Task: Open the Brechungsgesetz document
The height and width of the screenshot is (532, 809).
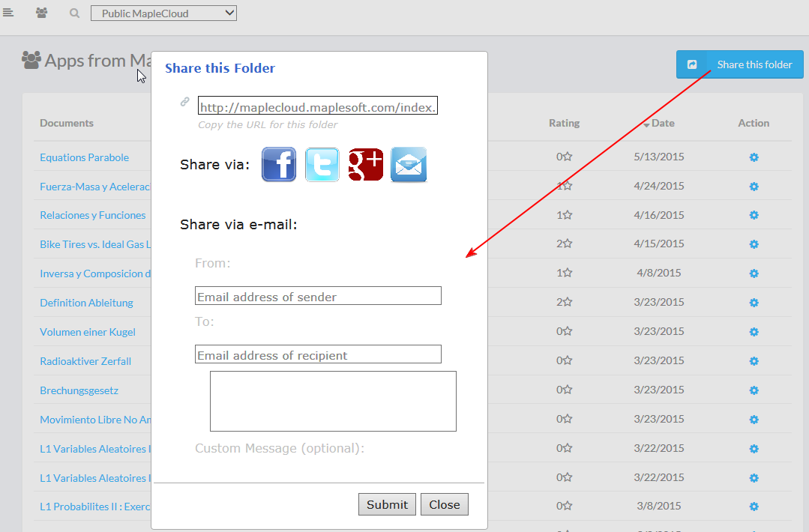Action: coord(79,390)
